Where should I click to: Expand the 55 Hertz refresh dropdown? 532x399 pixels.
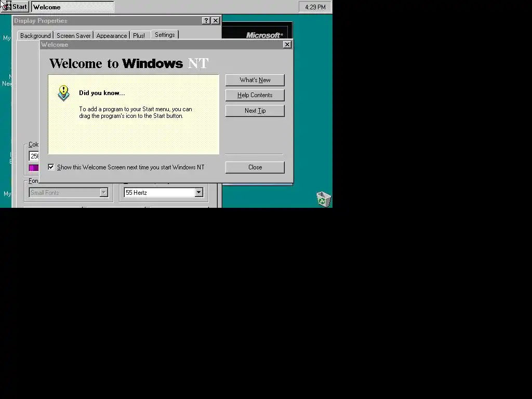click(199, 192)
